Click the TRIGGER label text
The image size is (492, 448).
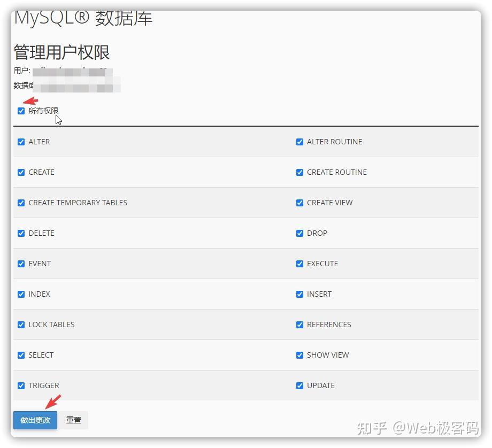[x=44, y=385]
